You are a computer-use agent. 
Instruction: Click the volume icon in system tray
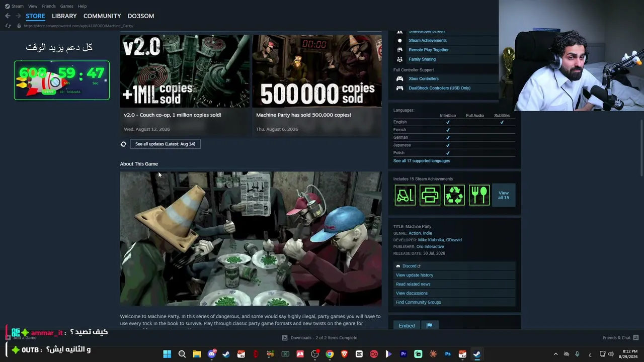coord(611,354)
